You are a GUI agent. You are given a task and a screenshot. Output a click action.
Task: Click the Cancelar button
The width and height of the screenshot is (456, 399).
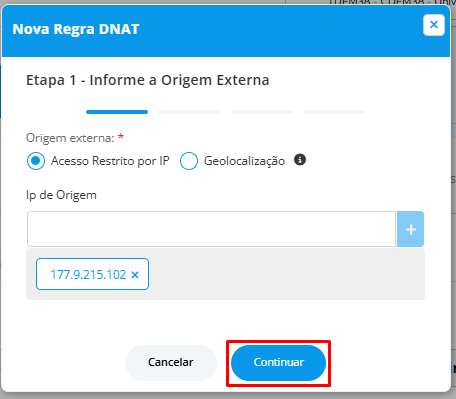[171, 363]
